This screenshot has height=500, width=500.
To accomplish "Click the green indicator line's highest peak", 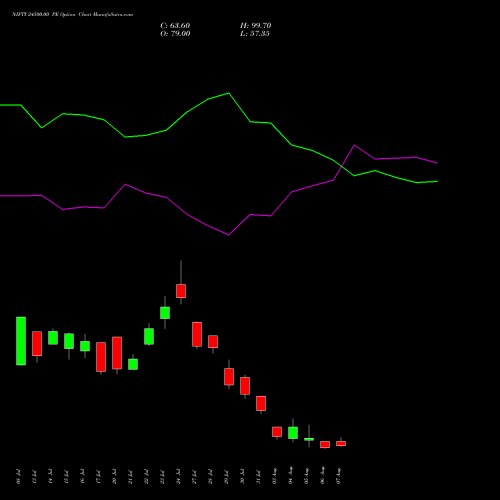I will 229,93.
